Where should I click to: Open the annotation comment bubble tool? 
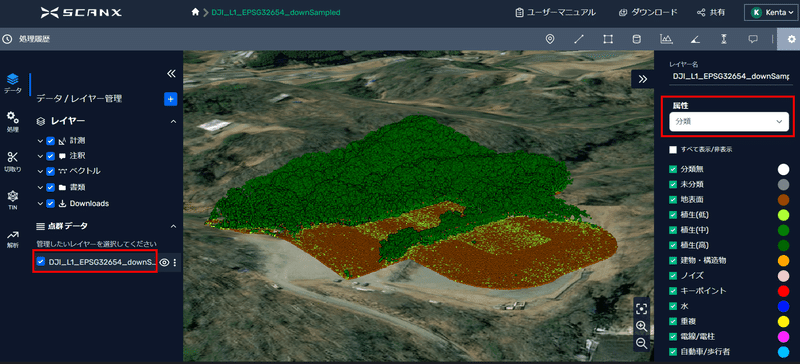click(753, 39)
